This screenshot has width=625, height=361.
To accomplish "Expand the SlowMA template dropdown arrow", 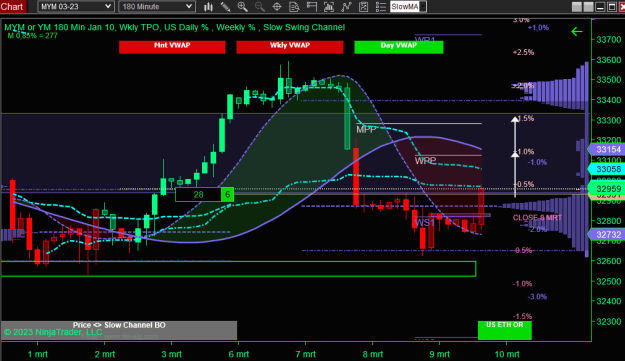I will point(423,6).
